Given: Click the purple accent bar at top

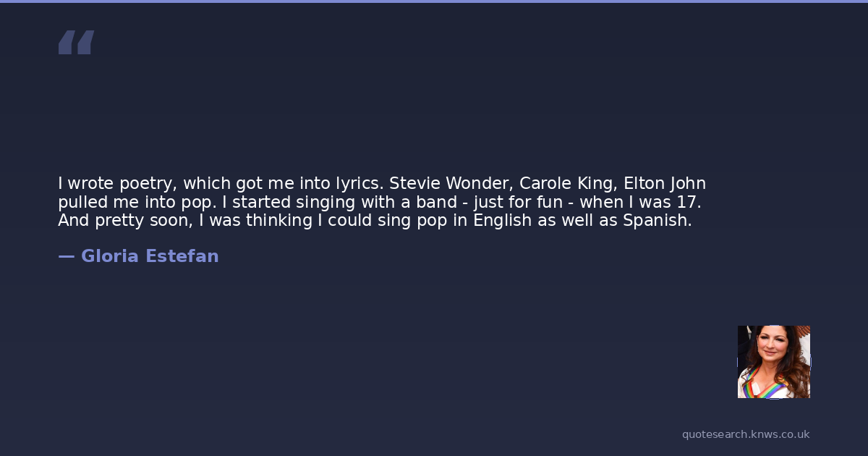Looking at the screenshot, I should point(434,1).
